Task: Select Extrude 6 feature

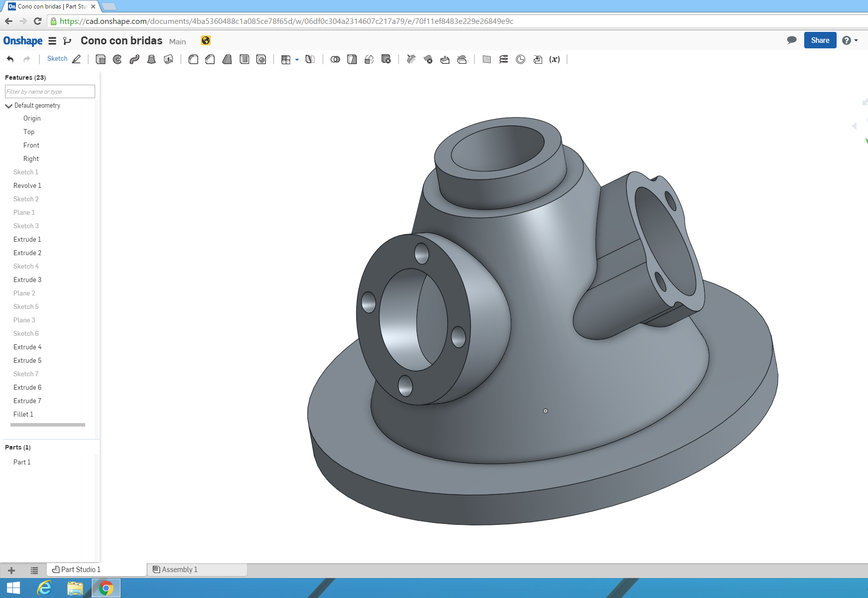Action: tap(27, 388)
